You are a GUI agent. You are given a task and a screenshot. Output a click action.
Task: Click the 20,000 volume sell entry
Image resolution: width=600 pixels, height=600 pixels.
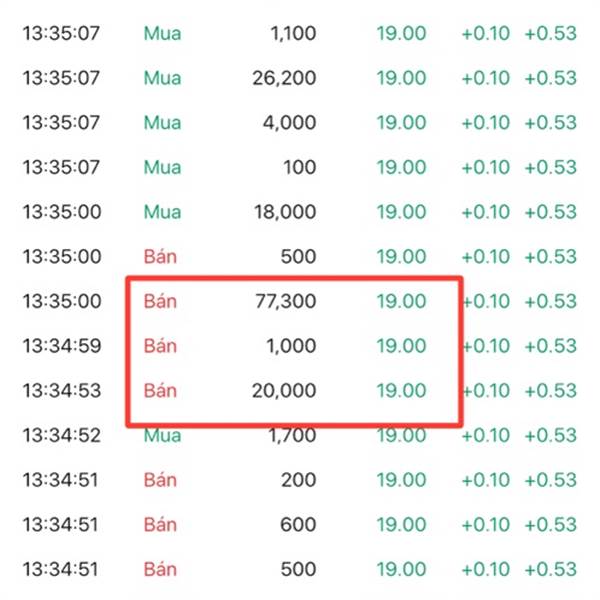[283, 391]
